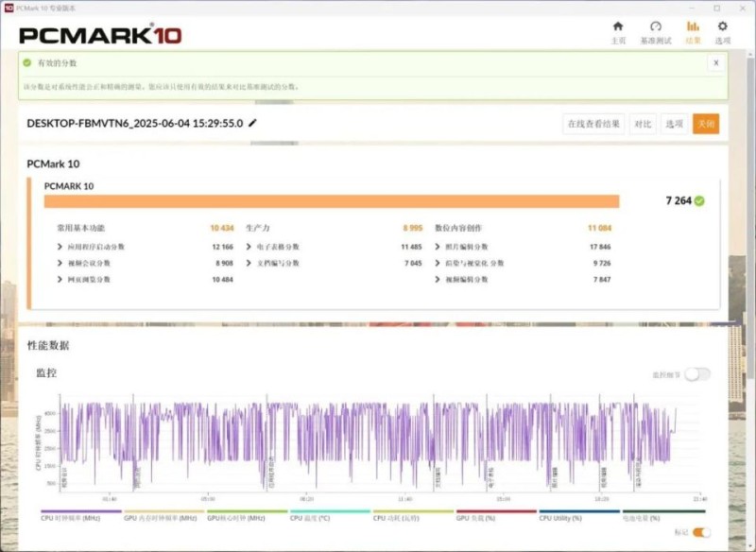Click the green valid score checkmark by 7 264

(x=699, y=201)
